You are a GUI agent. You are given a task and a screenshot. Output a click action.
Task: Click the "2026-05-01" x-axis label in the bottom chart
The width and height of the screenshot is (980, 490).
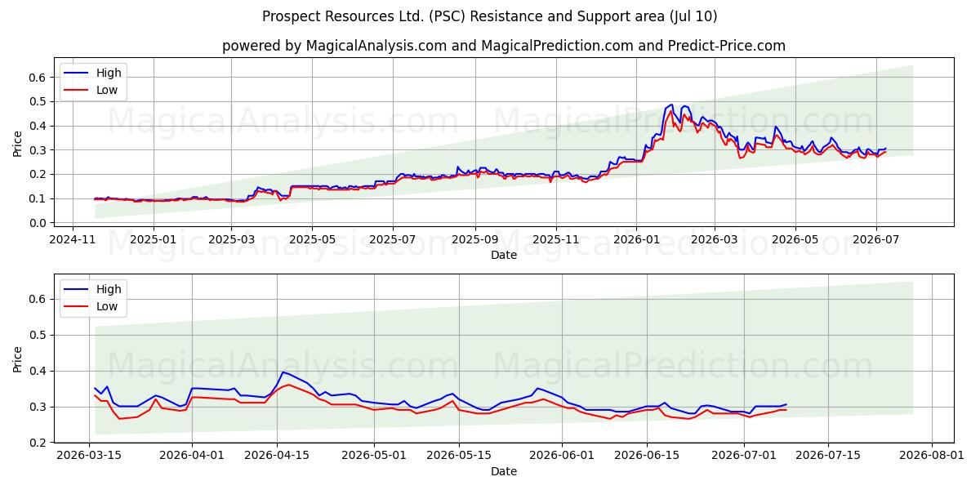pos(373,456)
